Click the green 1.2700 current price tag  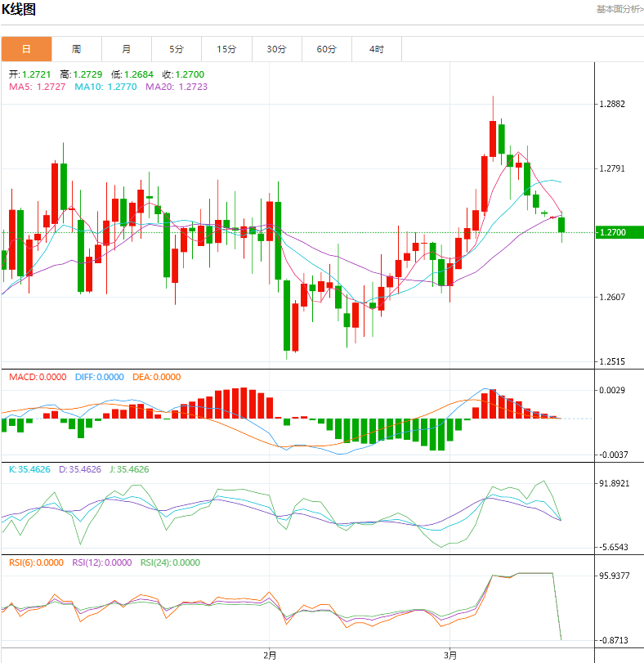[613, 233]
